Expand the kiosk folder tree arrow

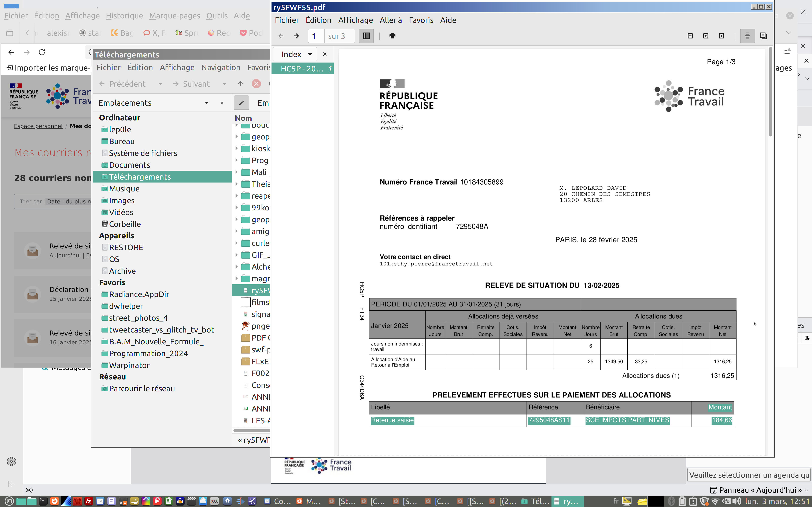click(x=237, y=149)
